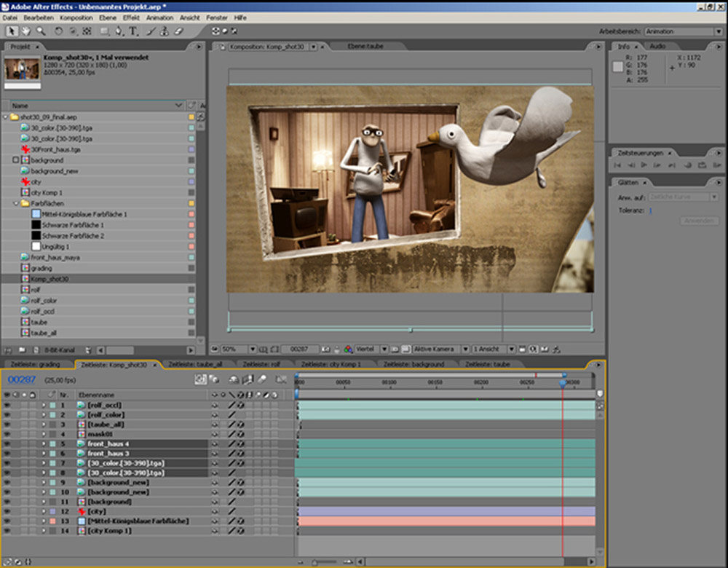
Task: Hide the rolf_occl layer with its eye icon
Action: point(7,405)
